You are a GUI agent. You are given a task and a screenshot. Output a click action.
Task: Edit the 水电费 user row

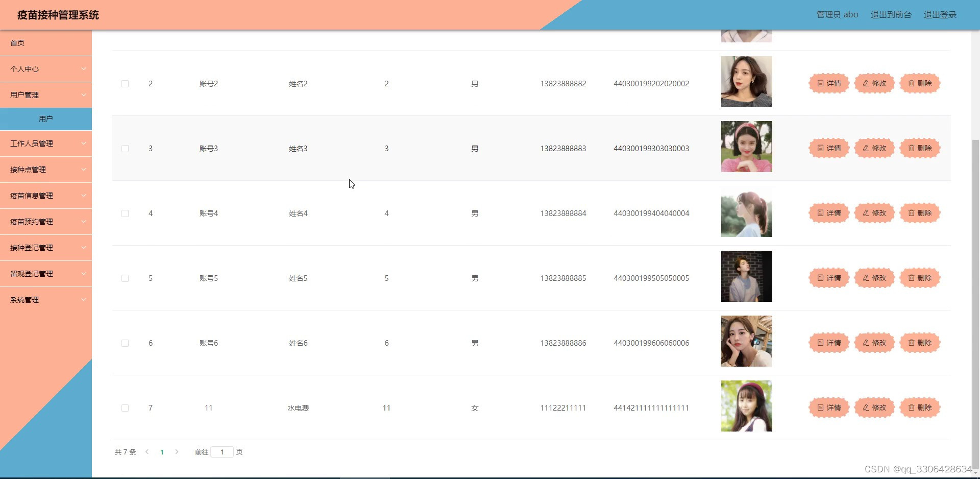click(x=874, y=408)
